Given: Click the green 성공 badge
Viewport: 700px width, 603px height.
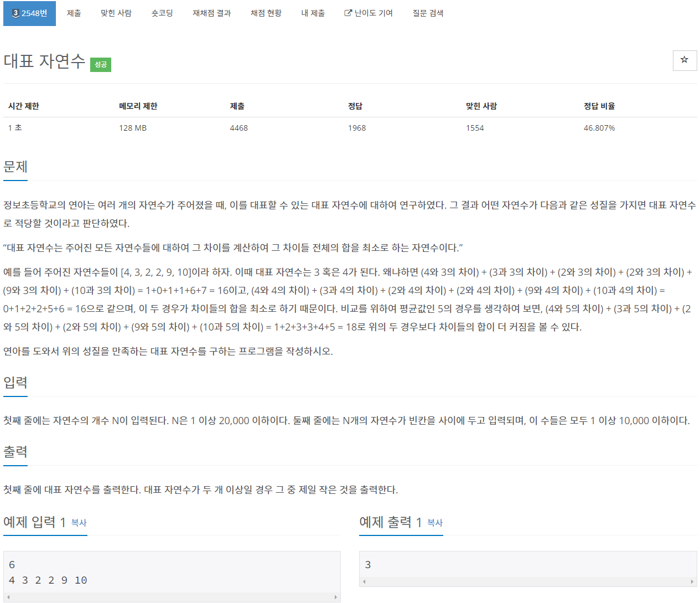Looking at the screenshot, I should point(101,65).
